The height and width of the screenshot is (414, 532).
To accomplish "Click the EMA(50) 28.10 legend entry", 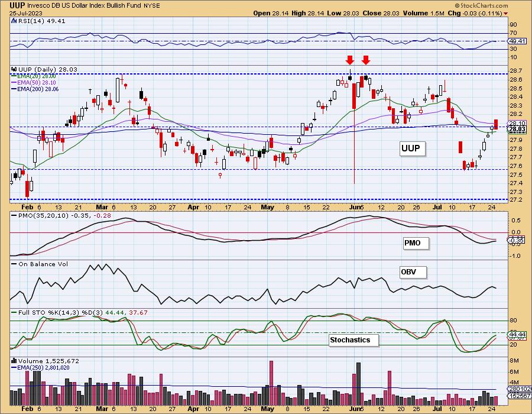I will [x=37, y=82].
